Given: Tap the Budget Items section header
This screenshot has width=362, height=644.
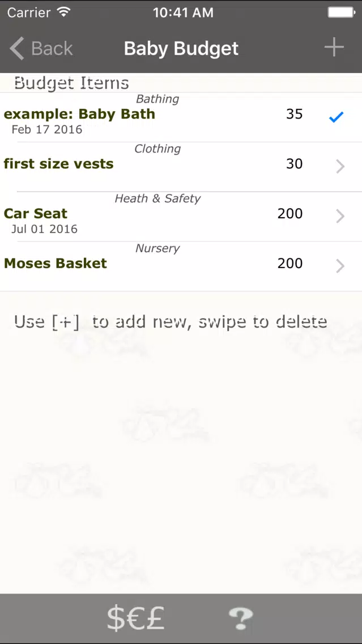Looking at the screenshot, I should [x=71, y=83].
